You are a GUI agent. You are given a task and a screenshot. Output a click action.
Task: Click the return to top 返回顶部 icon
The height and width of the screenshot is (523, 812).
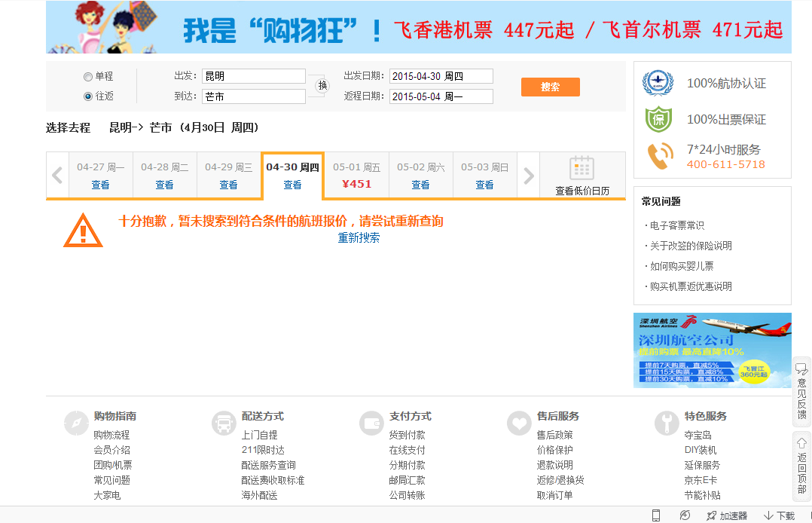click(x=801, y=443)
